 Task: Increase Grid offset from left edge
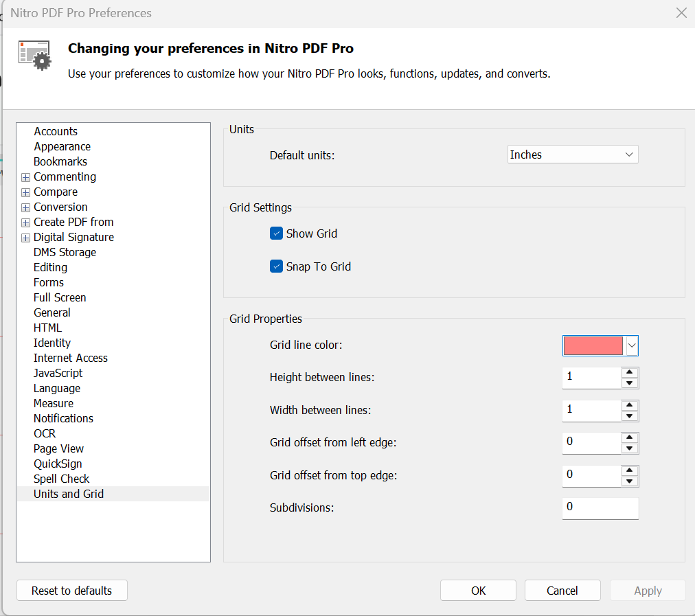point(629,437)
